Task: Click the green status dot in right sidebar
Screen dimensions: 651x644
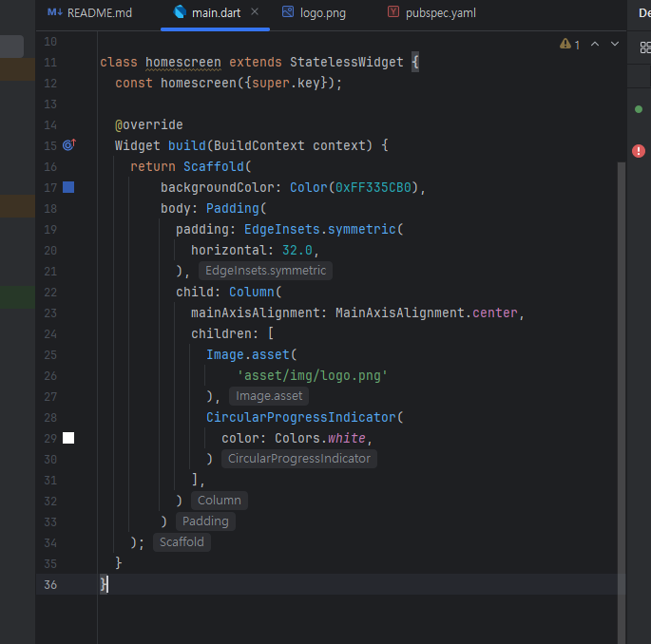Action: coord(639,109)
